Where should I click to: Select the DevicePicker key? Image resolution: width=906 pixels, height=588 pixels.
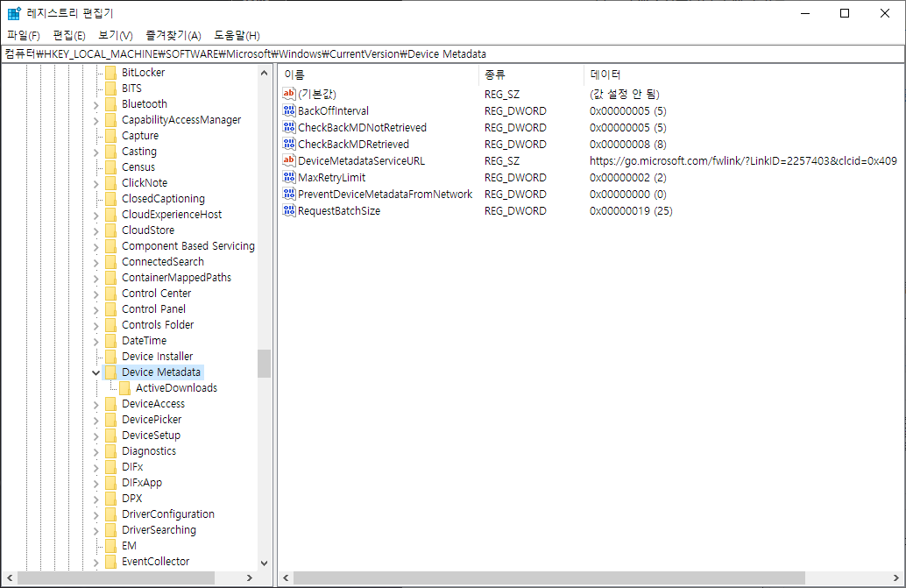tap(152, 420)
